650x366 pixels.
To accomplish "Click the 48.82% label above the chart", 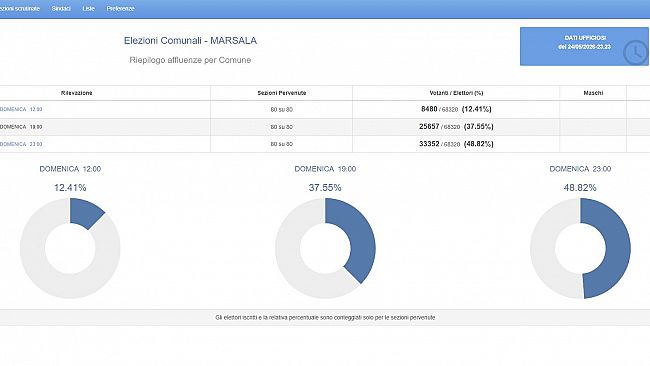I will [x=580, y=188].
